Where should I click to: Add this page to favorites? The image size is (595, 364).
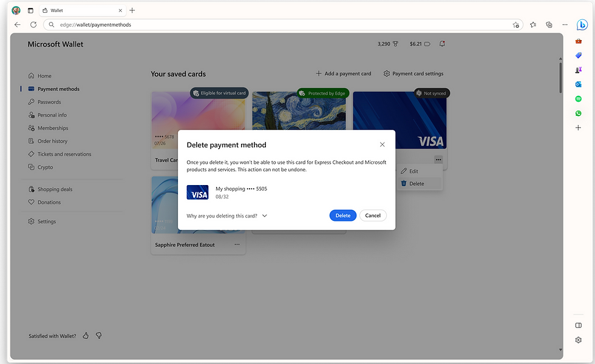click(515, 25)
